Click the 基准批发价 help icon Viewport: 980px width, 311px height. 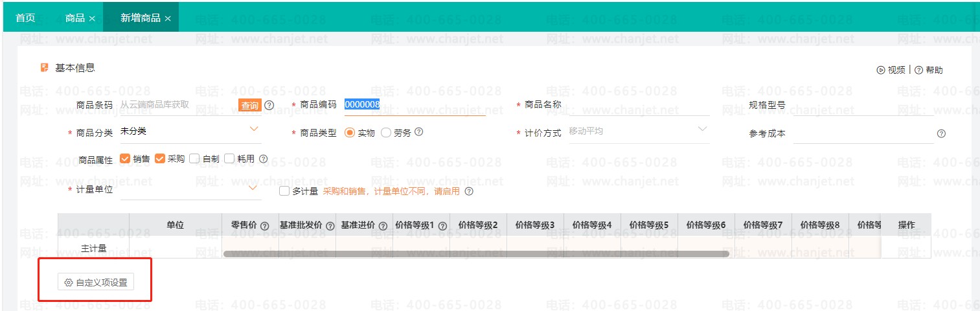point(330,226)
